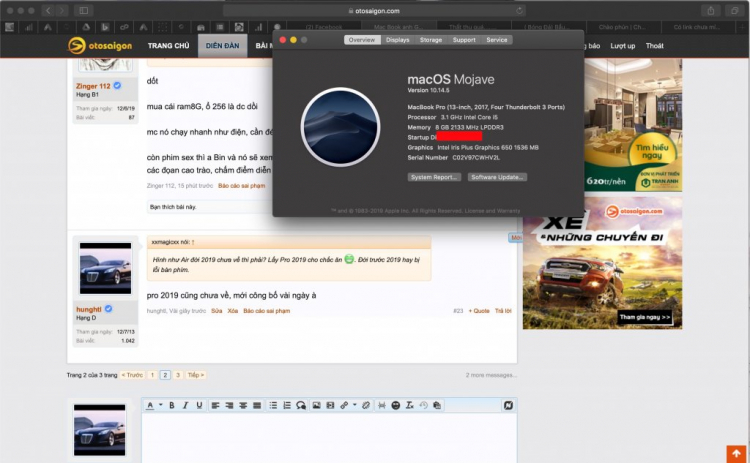
Task: Go to previous page with Trước
Action: pos(132,375)
